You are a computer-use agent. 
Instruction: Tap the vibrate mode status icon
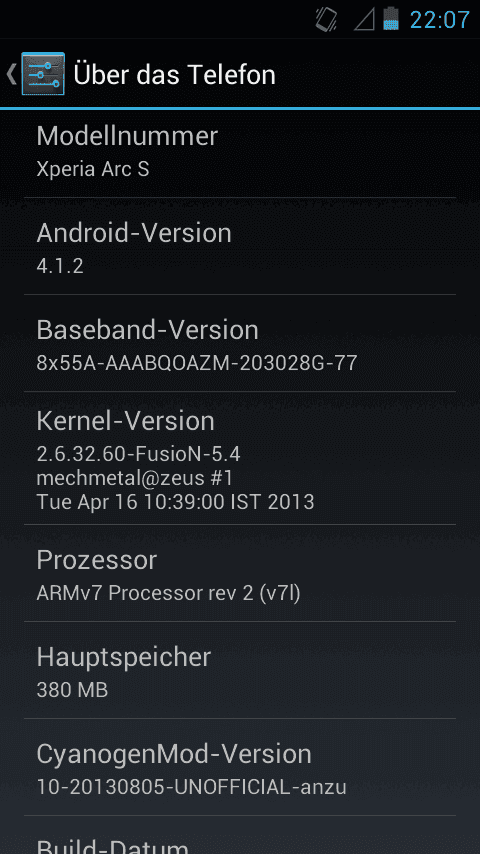pyautogui.click(x=326, y=20)
